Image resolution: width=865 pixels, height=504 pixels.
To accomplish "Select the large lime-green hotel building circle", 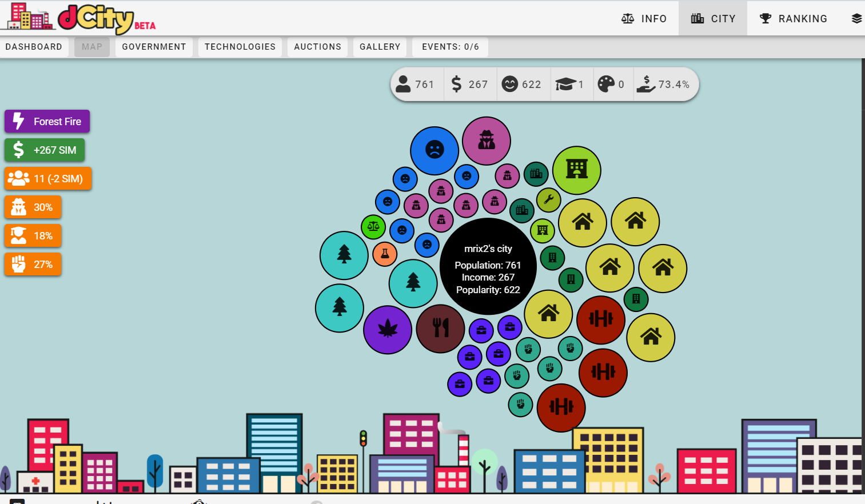I will [576, 170].
